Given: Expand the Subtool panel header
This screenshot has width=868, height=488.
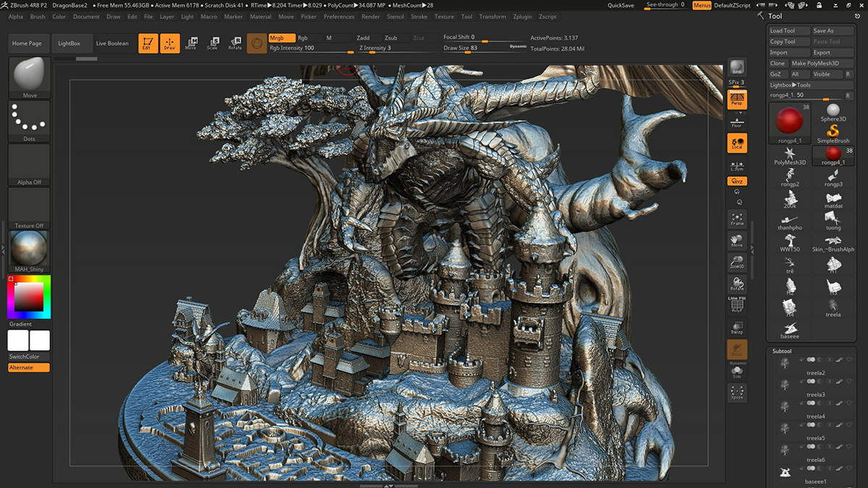Looking at the screenshot, I should click(782, 351).
